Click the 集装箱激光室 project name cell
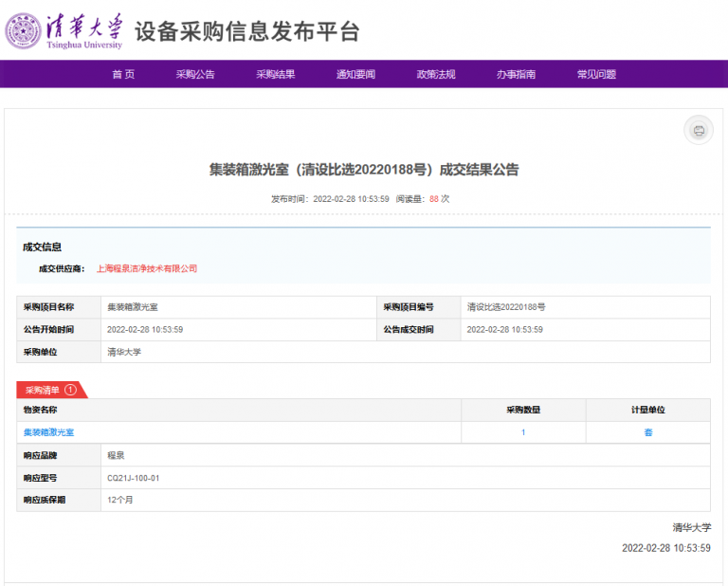Image resolution: width=728 pixels, height=586 pixels. [x=239, y=307]
